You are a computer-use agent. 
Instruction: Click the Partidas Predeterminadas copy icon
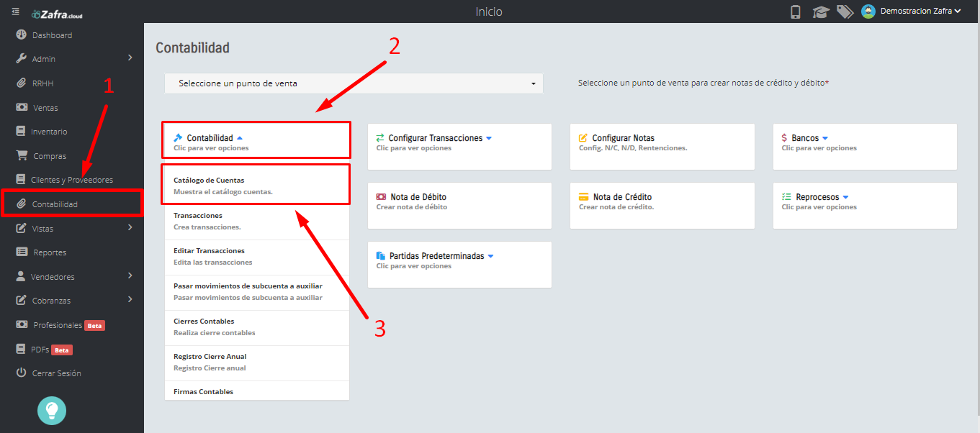pyautogui.click(x=381, y=256)
